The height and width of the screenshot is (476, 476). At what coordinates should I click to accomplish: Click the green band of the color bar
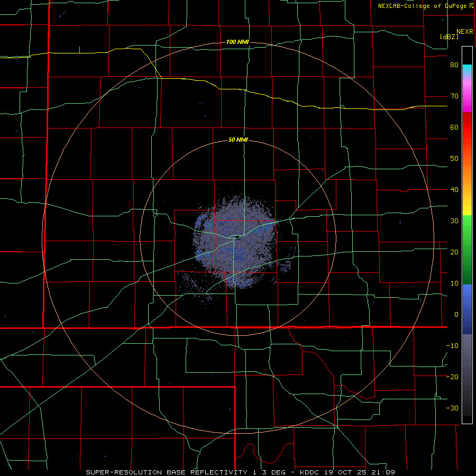coord(467,250)
